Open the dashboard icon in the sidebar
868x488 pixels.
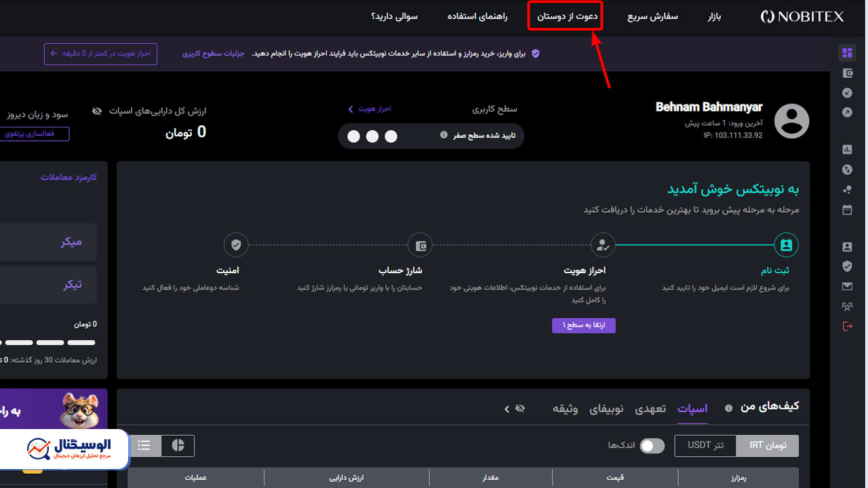[x=847, y=53]
